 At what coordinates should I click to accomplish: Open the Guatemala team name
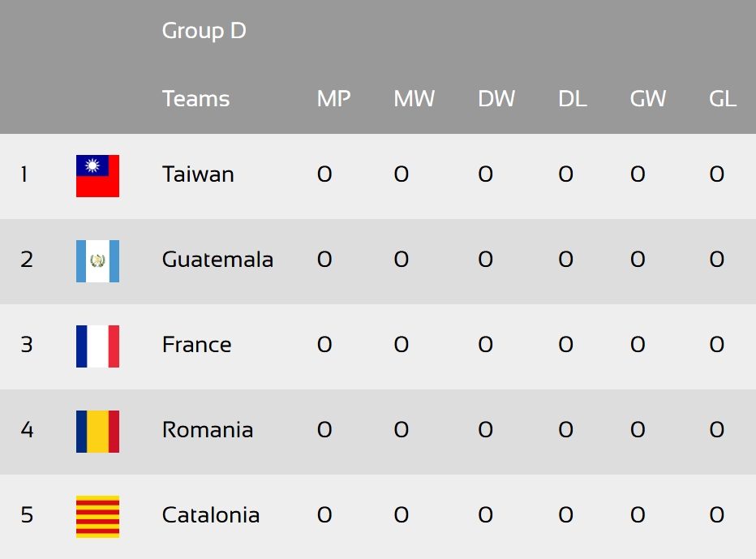[x=217, y=260]
